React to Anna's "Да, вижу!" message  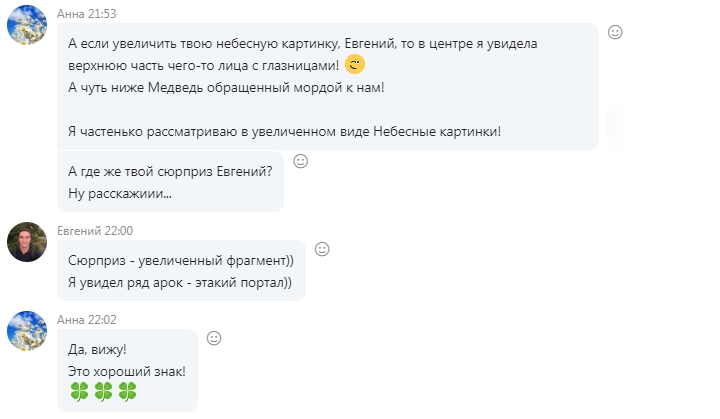tap(214, 338)
